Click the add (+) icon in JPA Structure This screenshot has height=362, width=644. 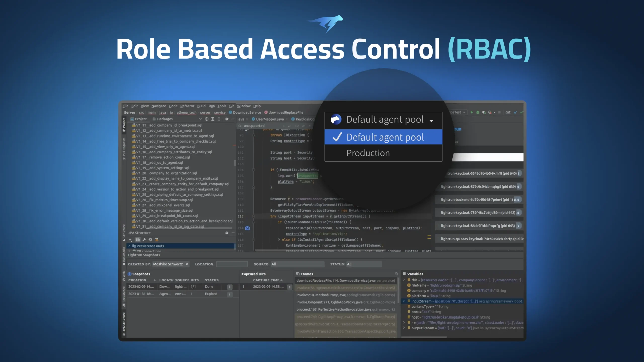coord(130,240)
